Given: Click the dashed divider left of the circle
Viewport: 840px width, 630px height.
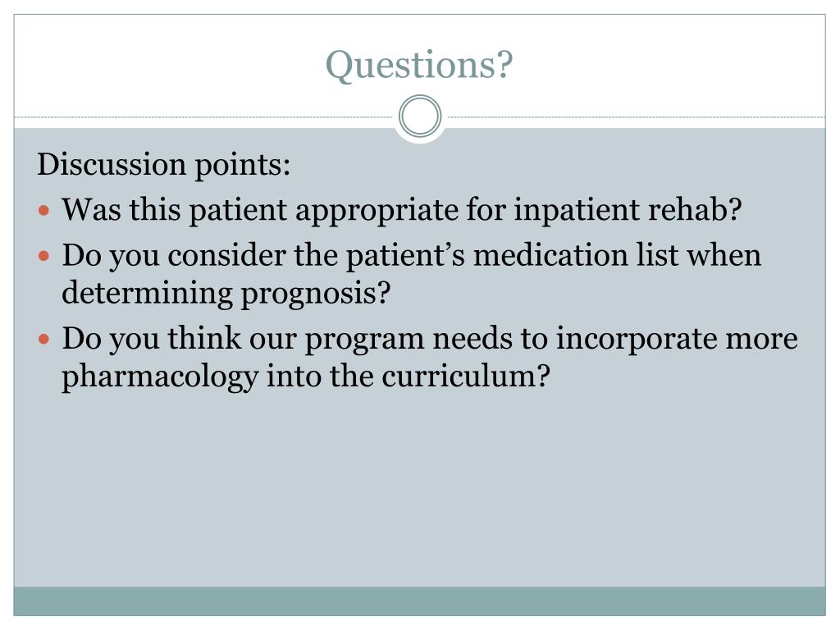Looking at the screenshot, I should pos(203,116).
